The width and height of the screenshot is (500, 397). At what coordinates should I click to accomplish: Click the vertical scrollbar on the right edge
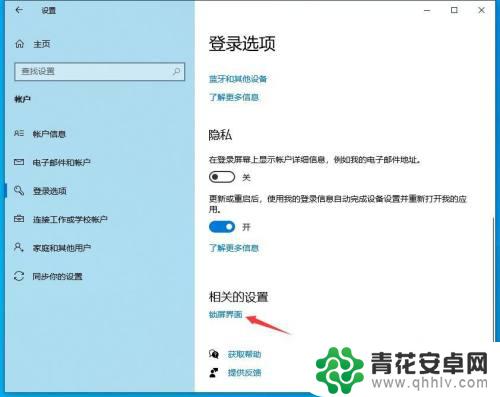[493, 278]
